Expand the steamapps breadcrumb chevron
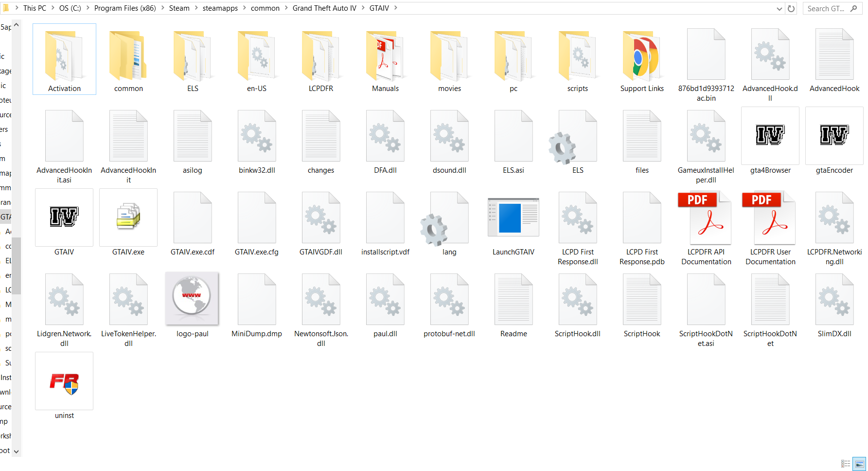Screen dimensions: 868x471 (244, 8)
